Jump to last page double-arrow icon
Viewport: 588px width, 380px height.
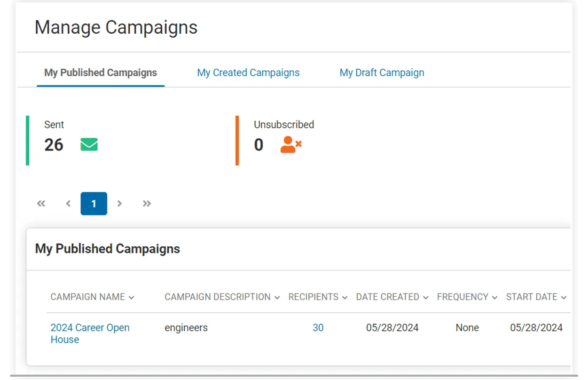coord(147,204)
